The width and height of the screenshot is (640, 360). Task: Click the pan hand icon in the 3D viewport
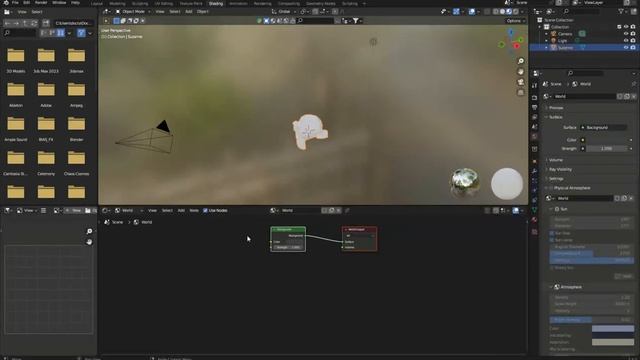pyautogui.click(x=520, y=71)
